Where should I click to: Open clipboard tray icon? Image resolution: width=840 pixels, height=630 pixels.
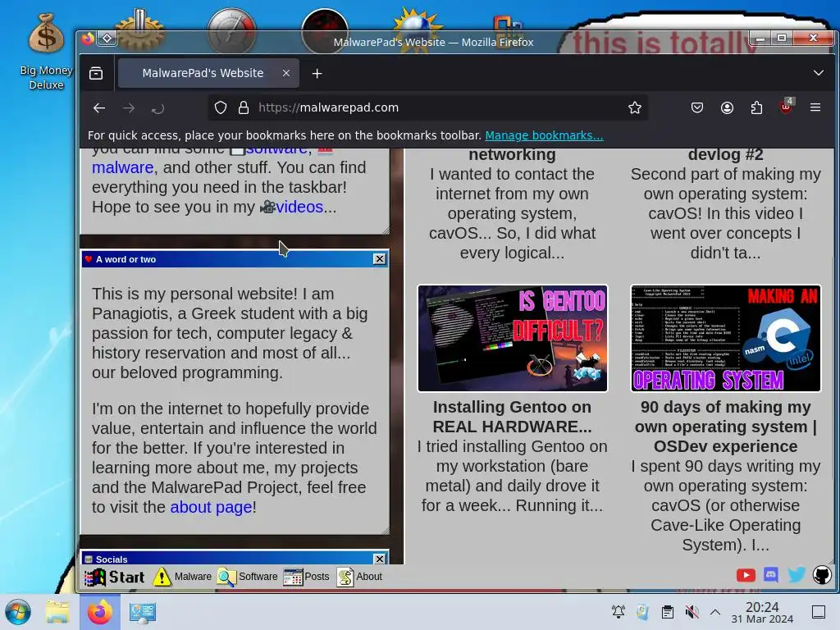pos(668,612)
